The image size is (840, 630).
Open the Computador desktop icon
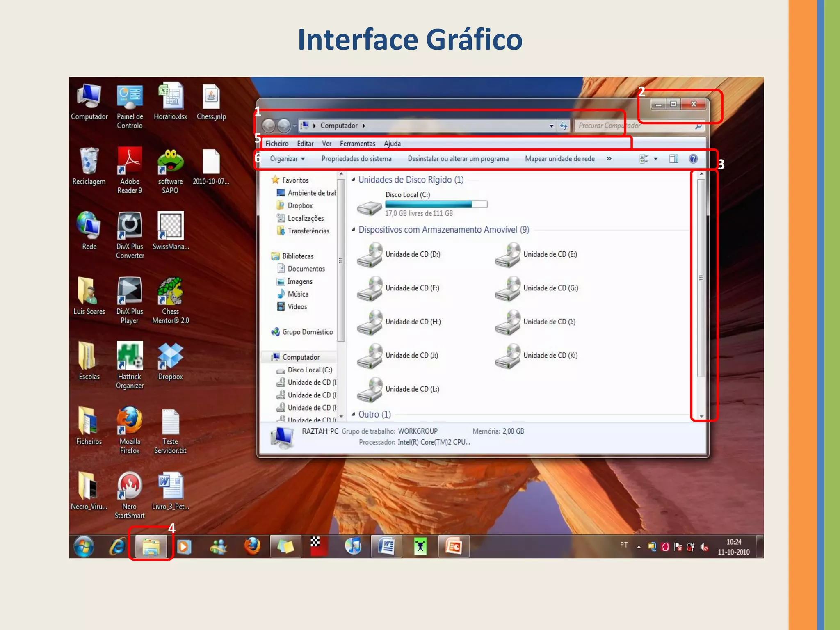(x=89, y=102)
